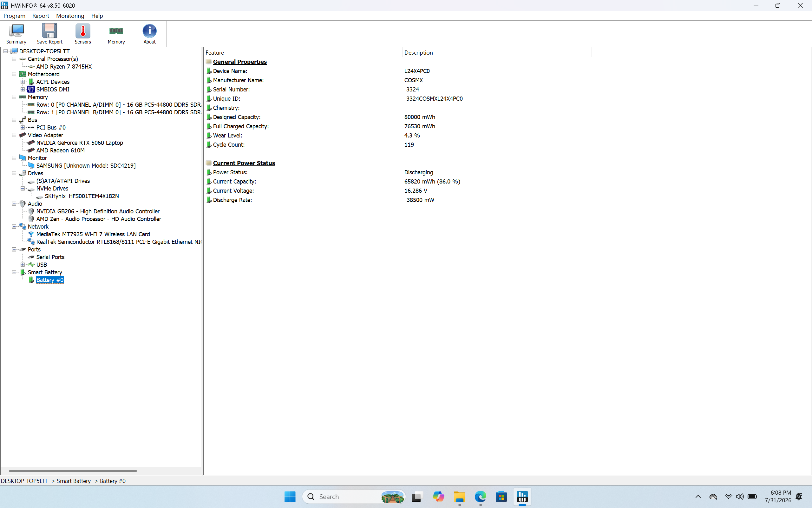The image size is (812, 508).
Task: Show hidden tray icons chevron
Action: point(698,497)
